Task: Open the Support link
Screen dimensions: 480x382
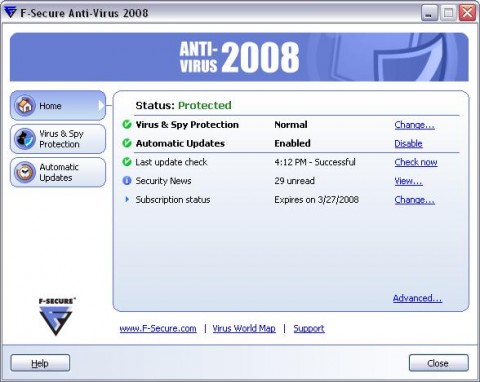Action: [x=309, y=328]
